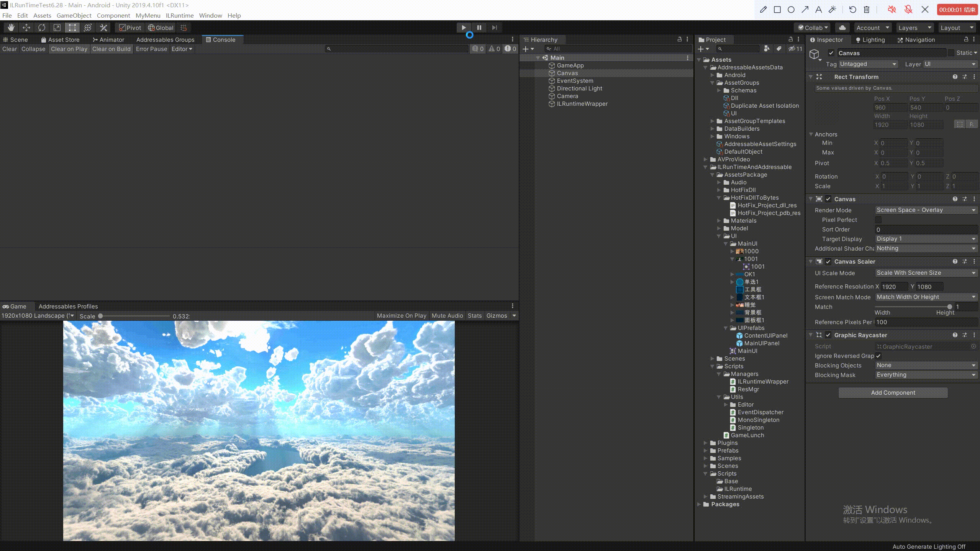
Task: Select the Scale tool
Action: click(57, 28)
